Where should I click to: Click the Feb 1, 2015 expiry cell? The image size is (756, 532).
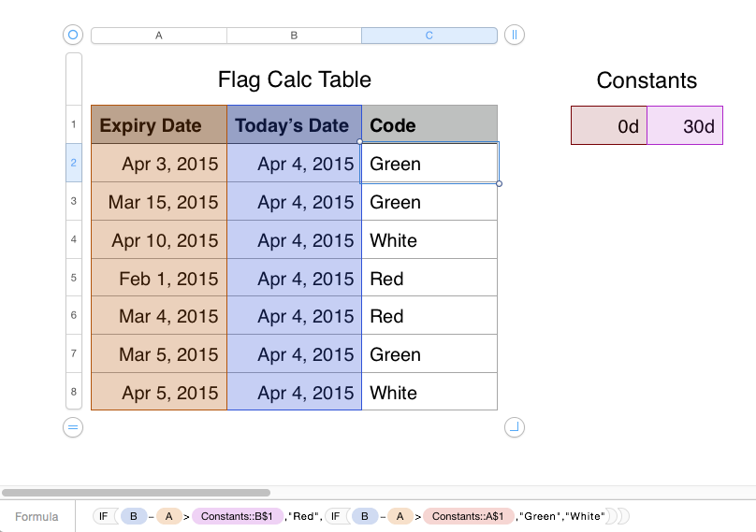tap(159, 279)
